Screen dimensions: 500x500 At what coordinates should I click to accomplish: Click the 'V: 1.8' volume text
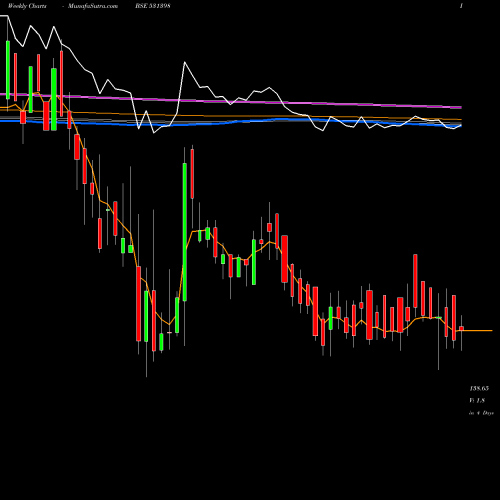click(x=477, y=400)
